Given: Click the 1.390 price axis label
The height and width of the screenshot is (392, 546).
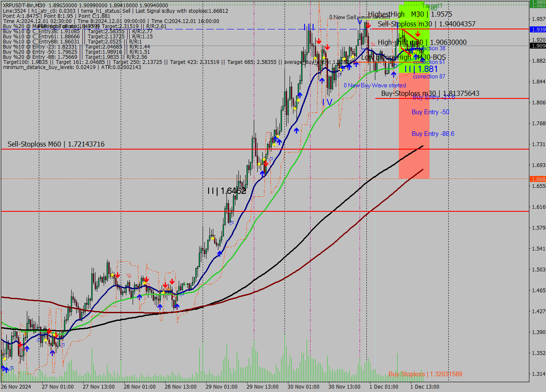Looking at the screenshot, I should (x=538, y=332).
